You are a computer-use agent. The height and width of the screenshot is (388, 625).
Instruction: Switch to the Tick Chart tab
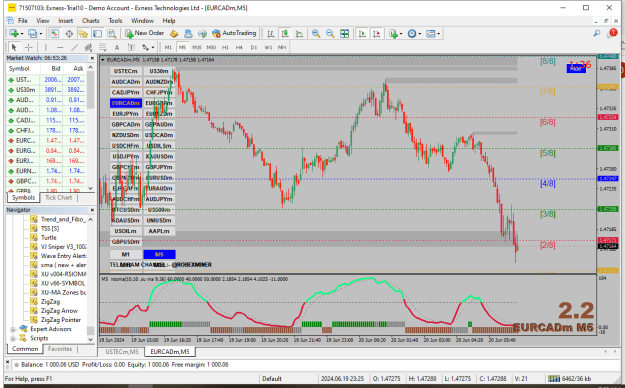(58, 197)
